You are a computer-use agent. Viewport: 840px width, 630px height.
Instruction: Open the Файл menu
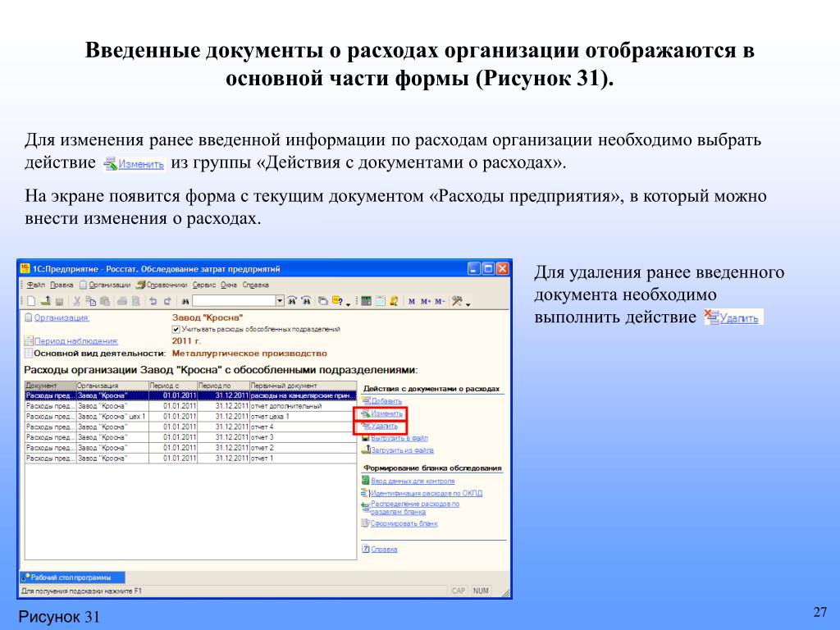[36, 285]
